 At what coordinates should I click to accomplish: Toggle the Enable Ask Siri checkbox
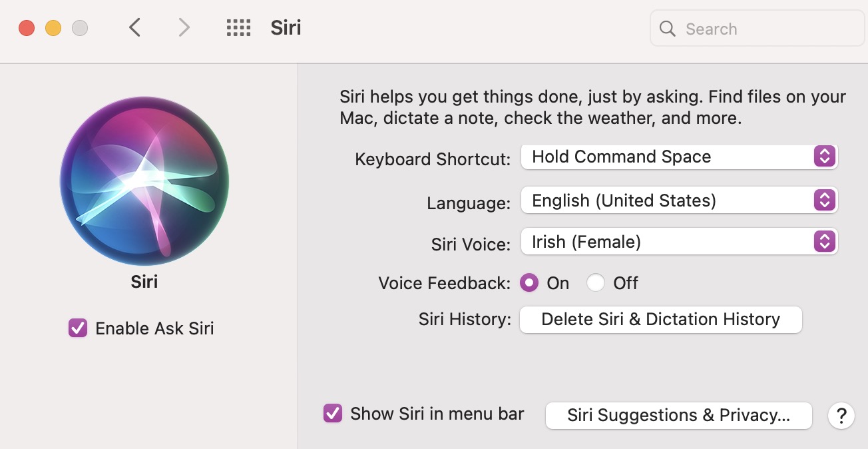78,328
